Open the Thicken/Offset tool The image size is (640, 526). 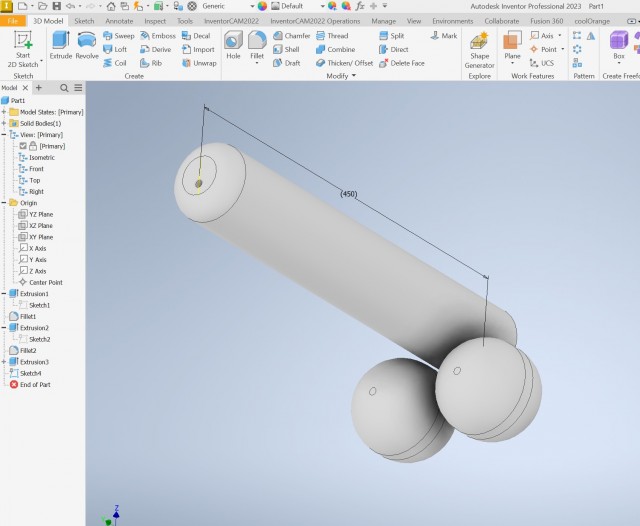344,63
